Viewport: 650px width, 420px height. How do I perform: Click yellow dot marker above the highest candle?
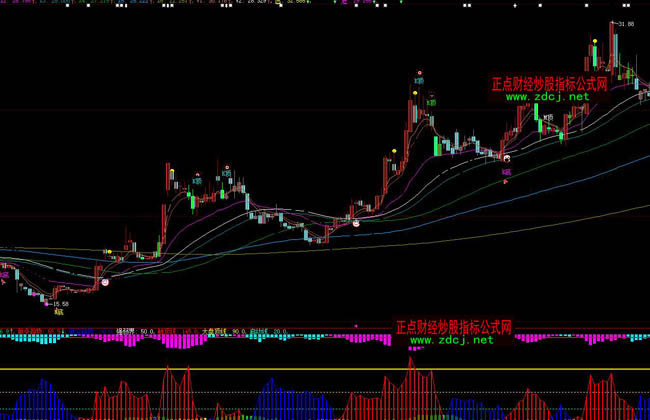click(x=594, y=41)
